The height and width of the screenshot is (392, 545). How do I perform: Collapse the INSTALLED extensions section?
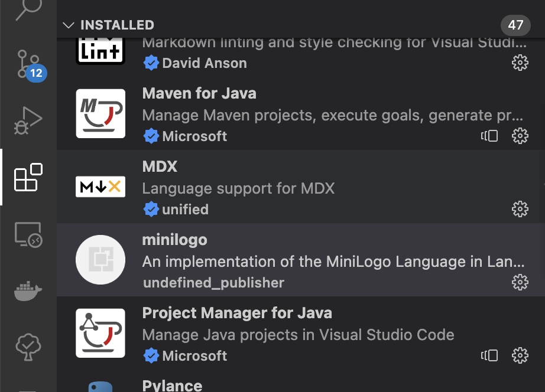(69, 25)
